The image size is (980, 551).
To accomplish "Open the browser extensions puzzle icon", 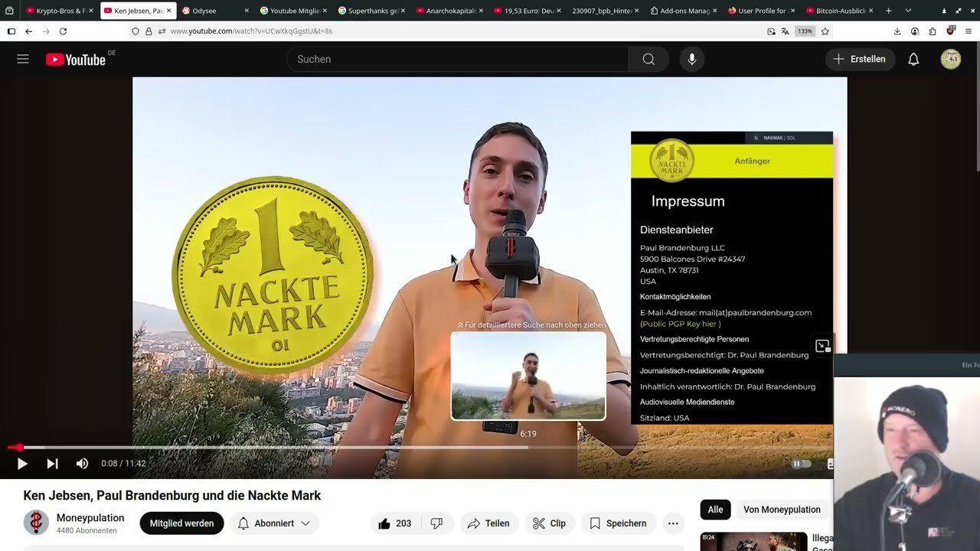I will [933, 31].
